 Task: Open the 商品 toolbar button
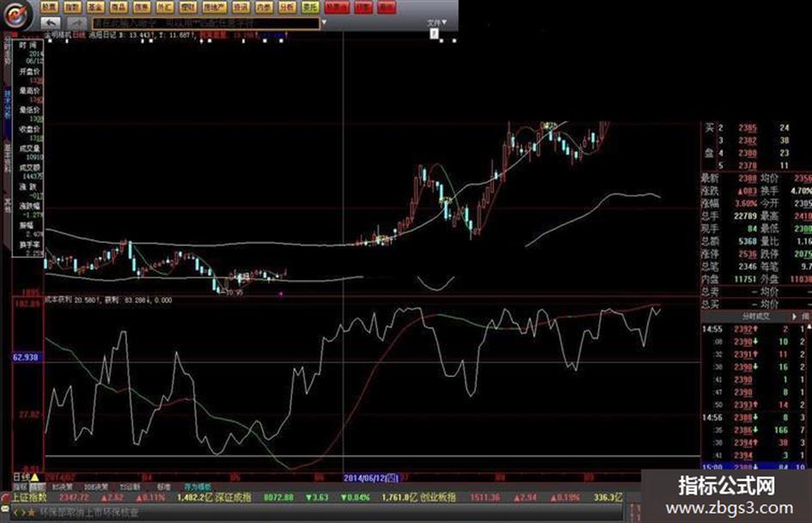tap(119, 7)
